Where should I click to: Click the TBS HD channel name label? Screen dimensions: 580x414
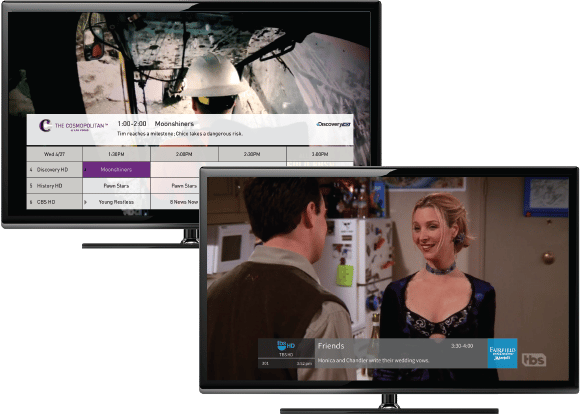pyautogui.click(x=286, y=354)
